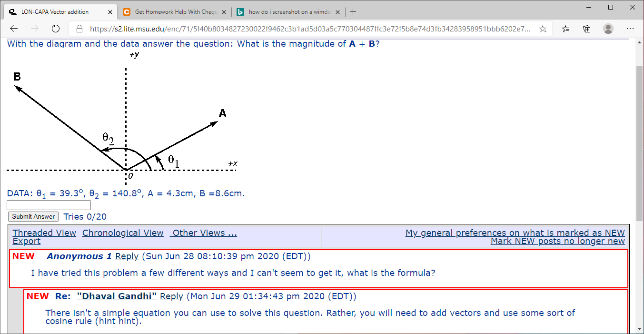Viewport: 644px width, 334px height.
Task: Open the "Dhaval Gandhi" author link
Action: [117, 296]
